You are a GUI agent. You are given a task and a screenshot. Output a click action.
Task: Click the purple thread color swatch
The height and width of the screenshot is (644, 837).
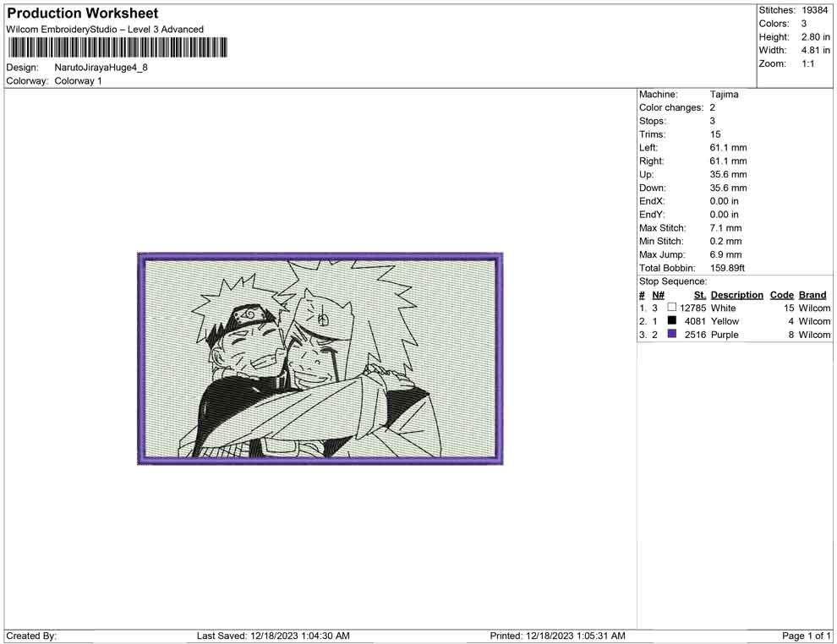672,334
